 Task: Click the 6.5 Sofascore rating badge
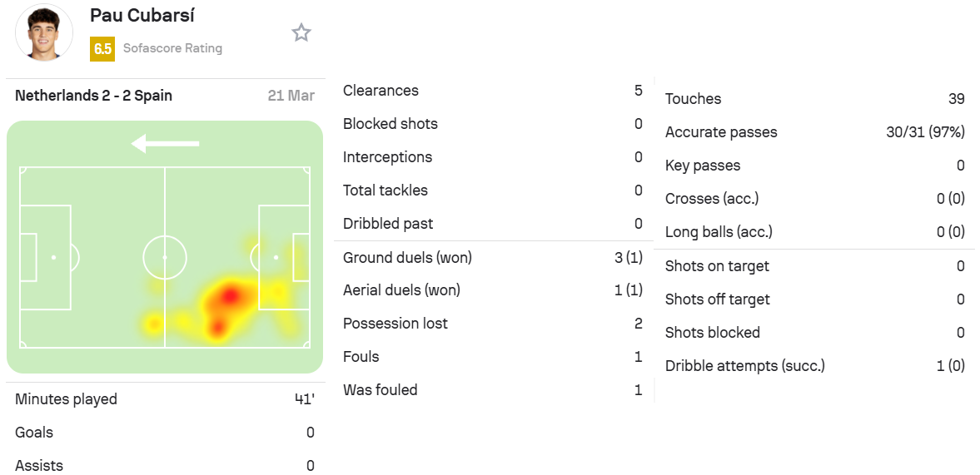102,49
